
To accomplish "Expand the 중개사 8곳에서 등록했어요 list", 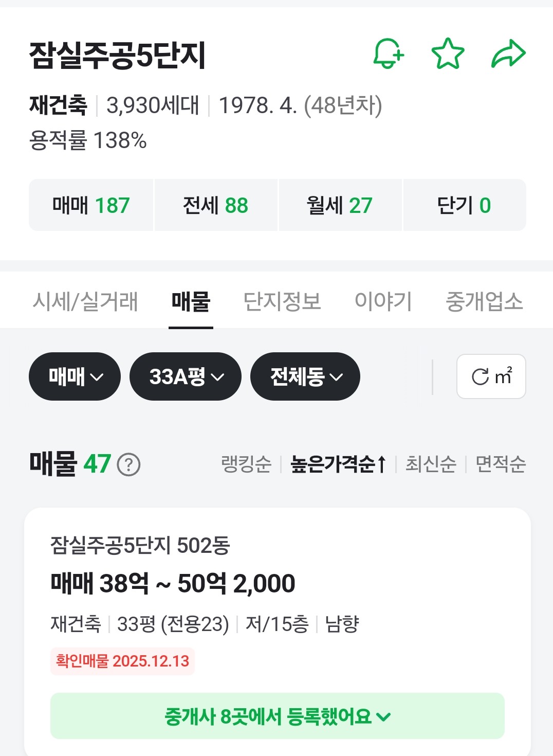I will [278, 716].
